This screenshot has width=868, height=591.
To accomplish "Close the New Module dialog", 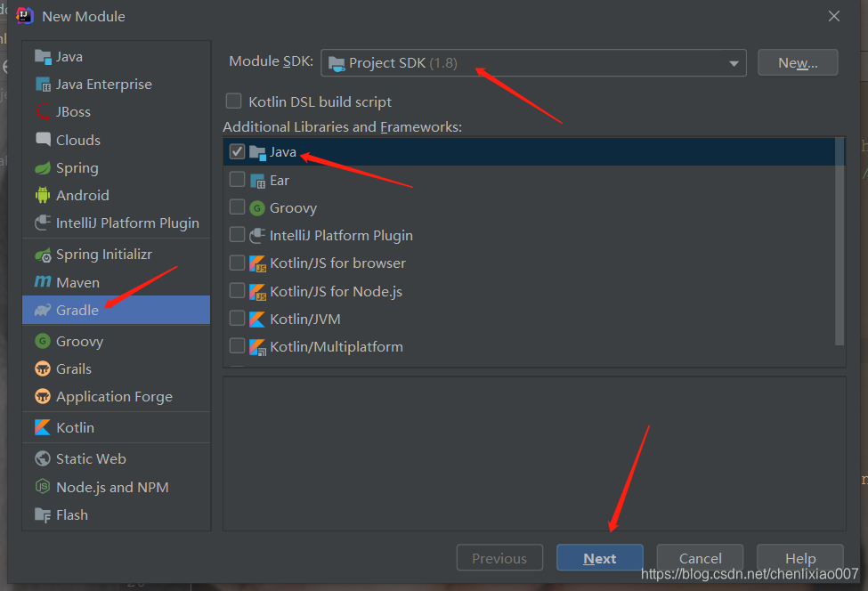I will pos(833,16).
